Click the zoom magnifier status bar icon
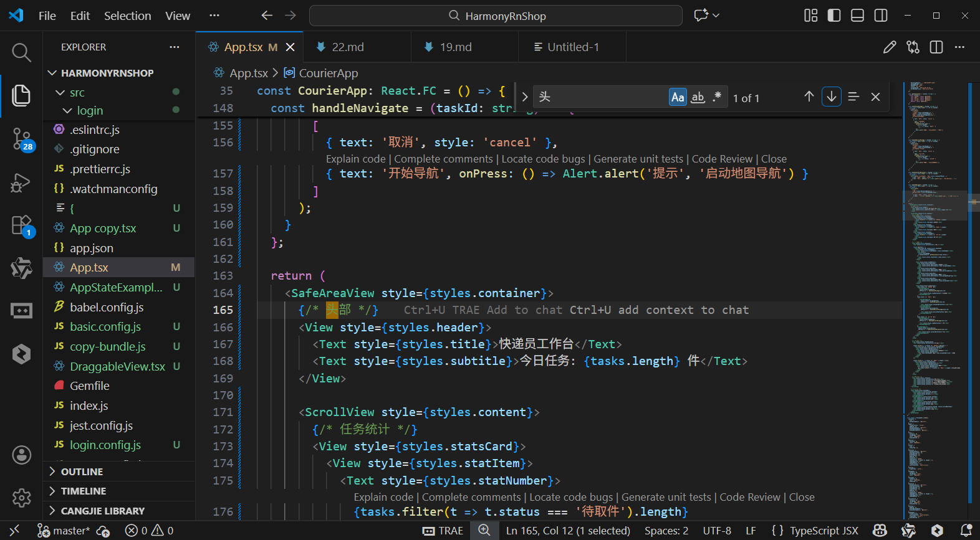The width and height of the screenshot is (980, 540). 484,530
